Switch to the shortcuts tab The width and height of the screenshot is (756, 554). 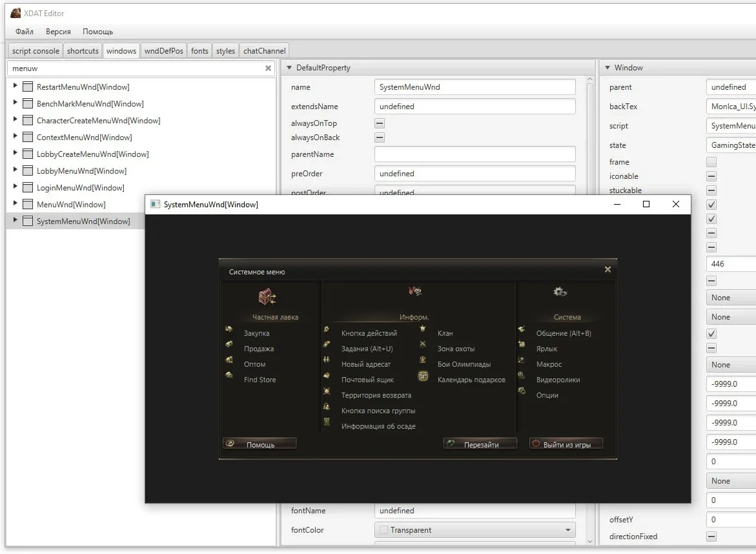tap(83, 50)
